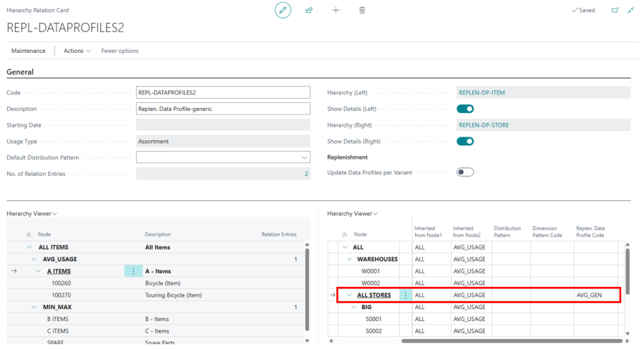Click the trash delete icon
Viewport: 644px width, 349px height.
362,10
